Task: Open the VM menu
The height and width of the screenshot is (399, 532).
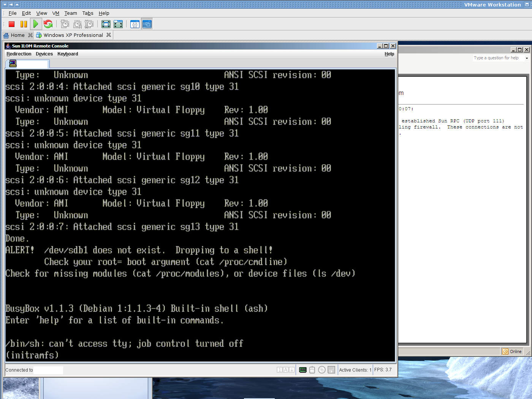Action: click(56, 13)
